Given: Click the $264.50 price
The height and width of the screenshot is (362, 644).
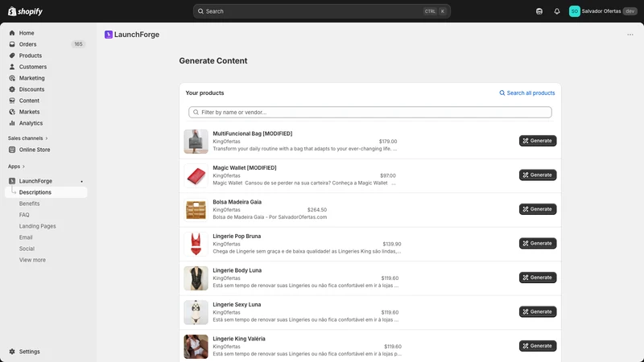Looking at the screenshot, I should coord(317,210).
